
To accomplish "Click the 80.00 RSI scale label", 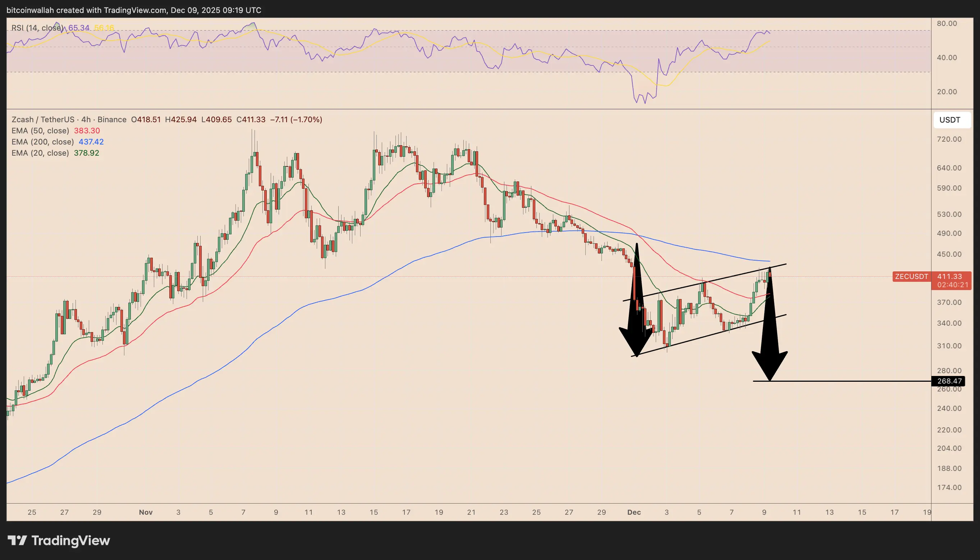I will coord(947,23).
